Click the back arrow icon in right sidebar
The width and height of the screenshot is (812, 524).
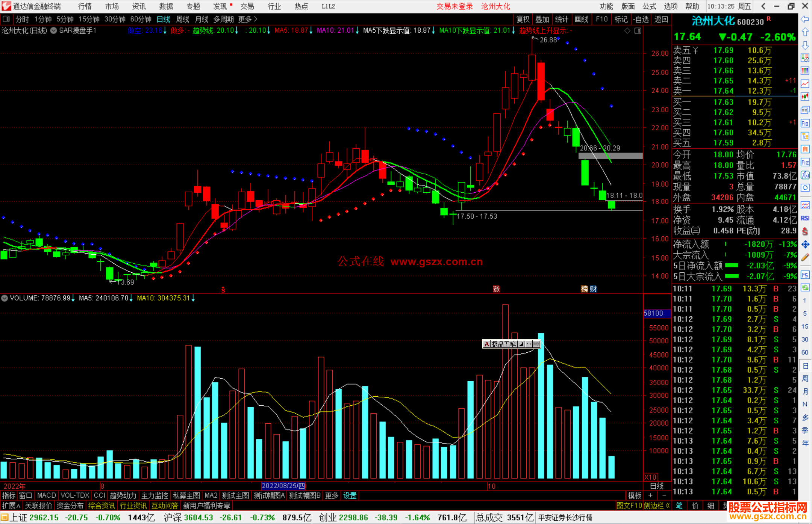click(x=805, y=19)
